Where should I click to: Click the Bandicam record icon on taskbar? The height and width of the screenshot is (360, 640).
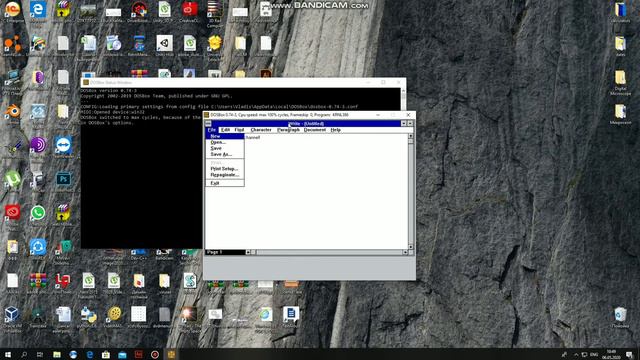pyautogui.click(x=155, y=354)
